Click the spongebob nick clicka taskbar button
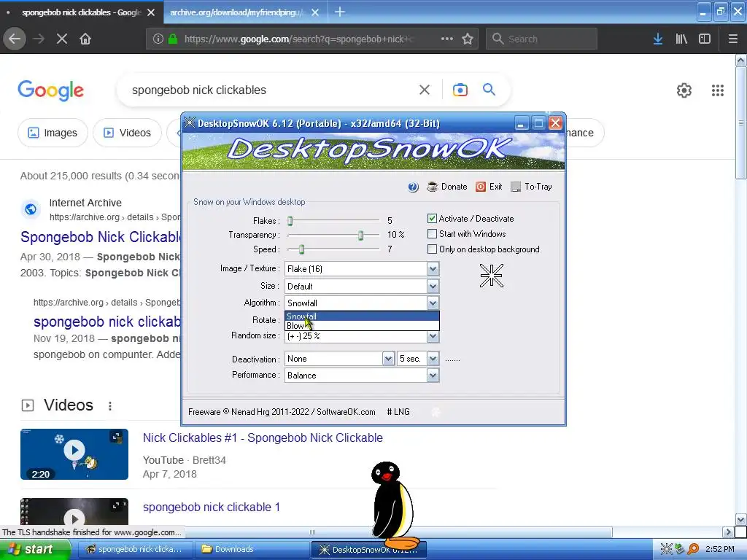 coord(135,550)
